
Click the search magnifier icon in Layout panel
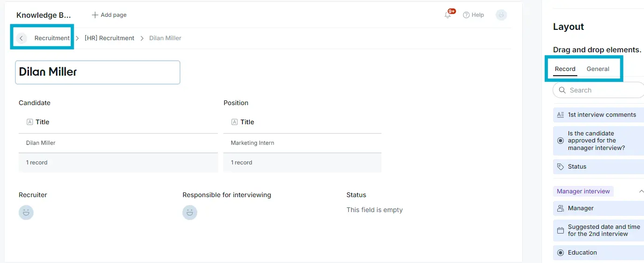coord(561,90)
